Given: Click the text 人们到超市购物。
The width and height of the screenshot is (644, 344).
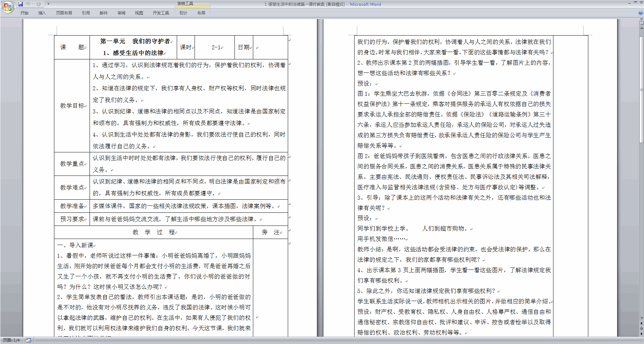Looking at the screenshot, I should pos(445,229).
